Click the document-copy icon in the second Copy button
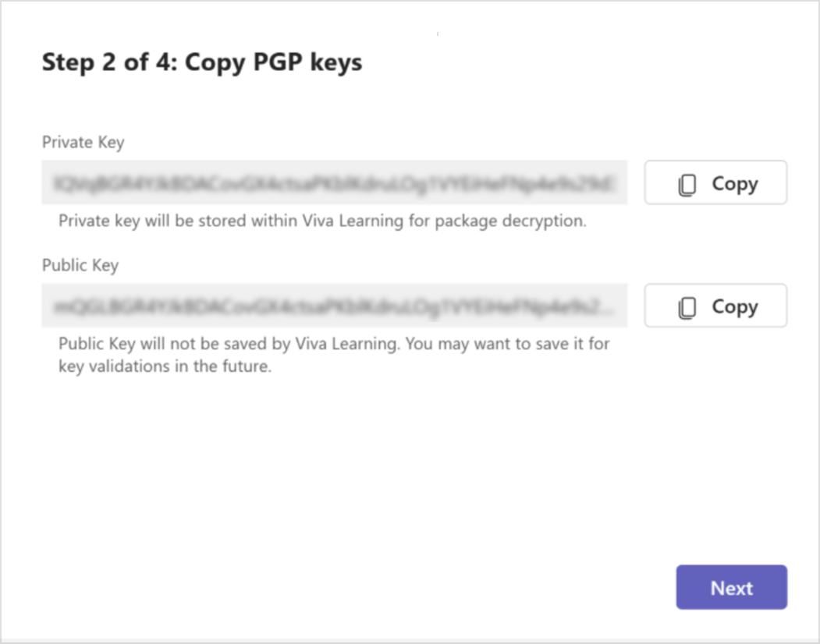Image resolution: width=820 pixels, height=644 pixels. point(687,306)
